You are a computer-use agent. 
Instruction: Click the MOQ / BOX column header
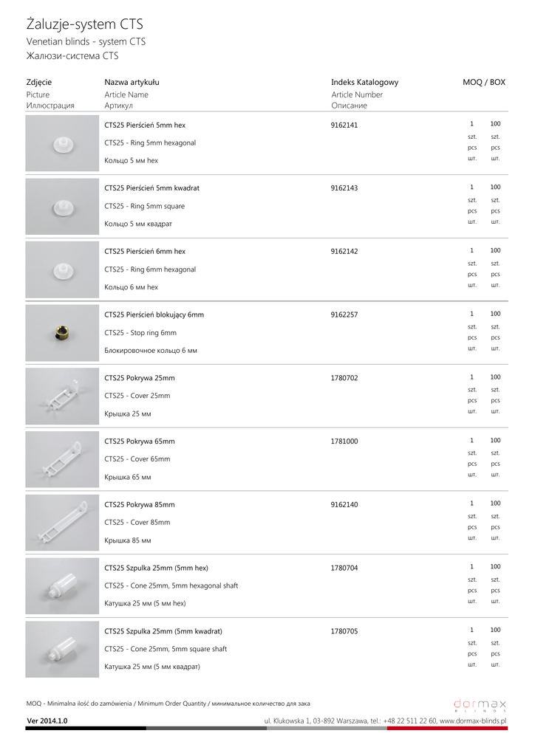(x=484, y=83)
